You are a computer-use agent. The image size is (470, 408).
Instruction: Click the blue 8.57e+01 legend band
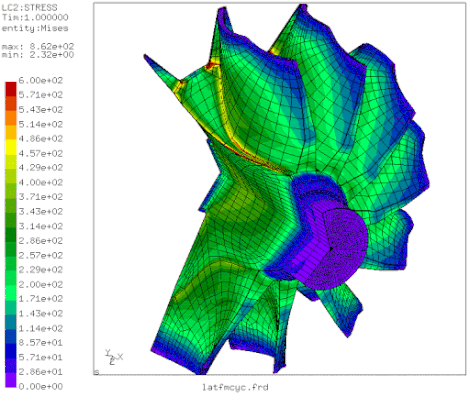click(11, 336)
